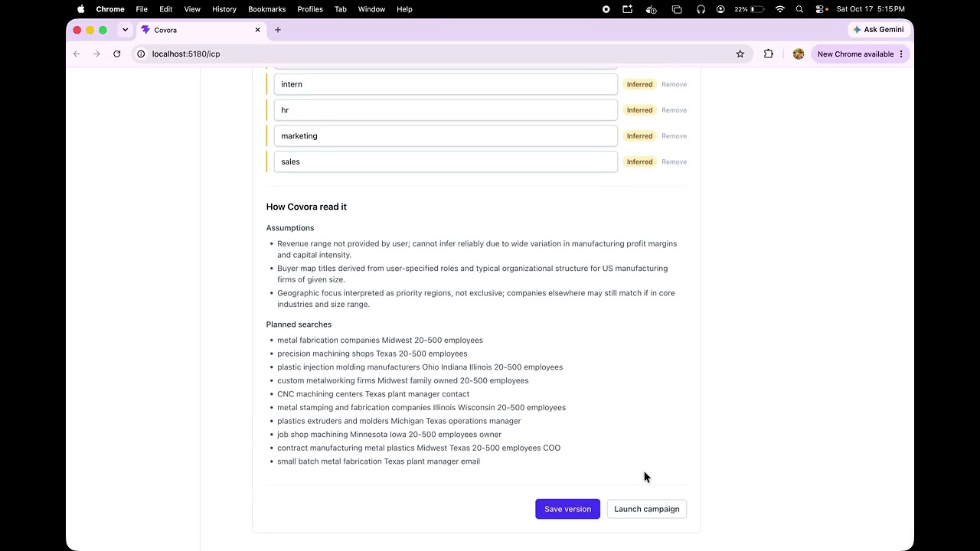Click the intern input field
Viewport: 980px width, 551px height.
[446, 84]
